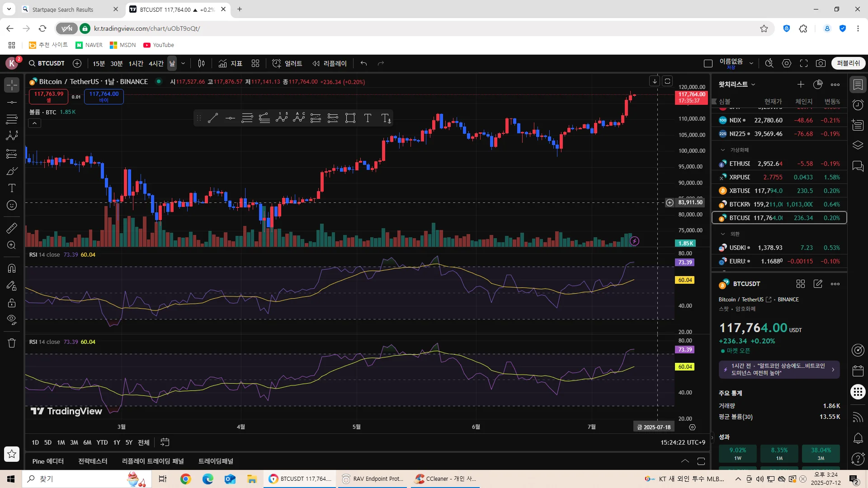Image resolution: width=868 pixels, height=488 pixels.
Task: Open the 전략테스터 tab
Action: point(93,461)
